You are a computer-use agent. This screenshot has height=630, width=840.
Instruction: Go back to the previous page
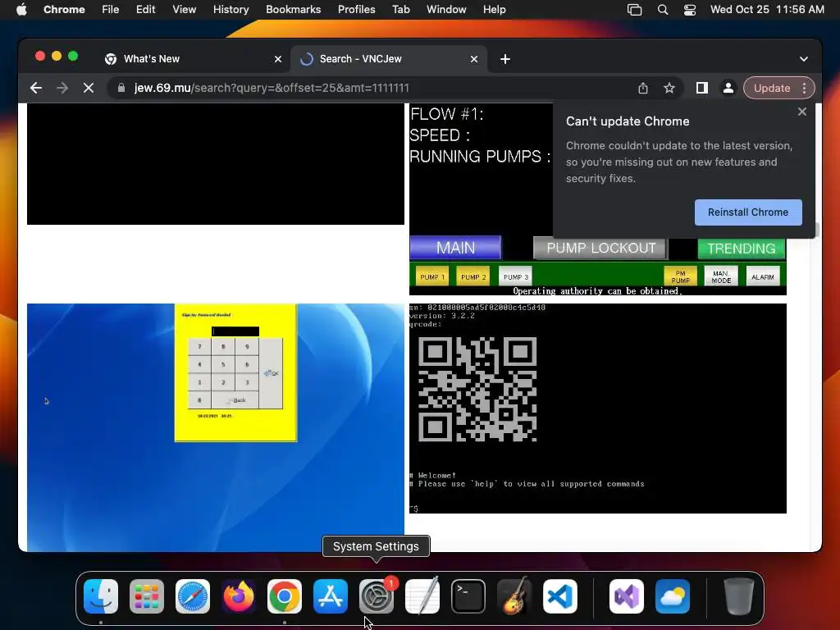click(36, 88)
